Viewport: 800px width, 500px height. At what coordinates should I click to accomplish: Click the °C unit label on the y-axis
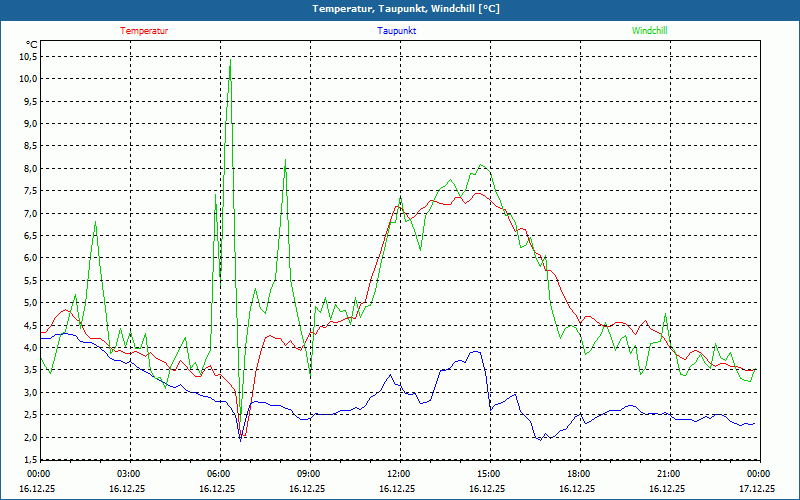31,44
